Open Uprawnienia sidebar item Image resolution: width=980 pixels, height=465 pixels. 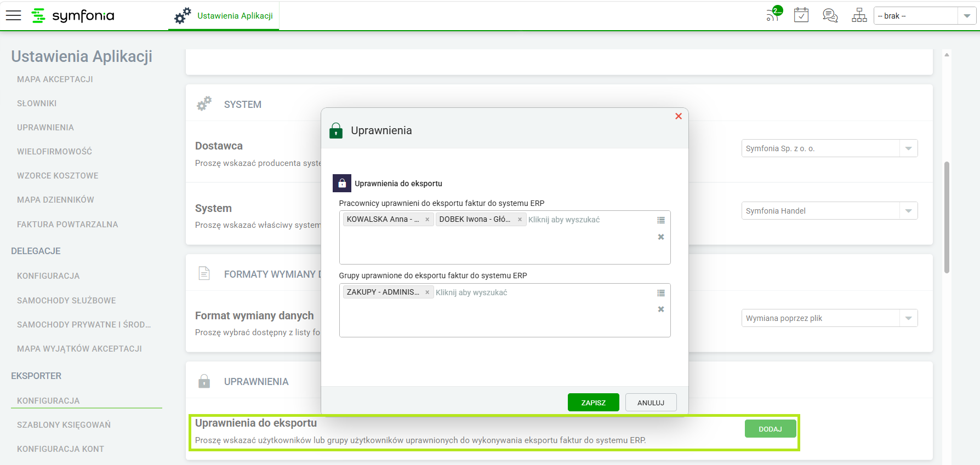click(x=45, y=128)
